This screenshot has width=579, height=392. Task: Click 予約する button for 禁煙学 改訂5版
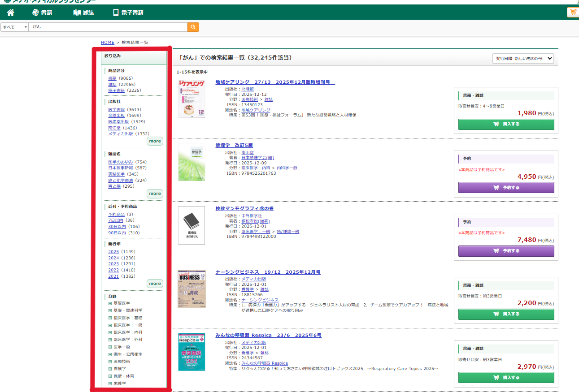point(506,188)
